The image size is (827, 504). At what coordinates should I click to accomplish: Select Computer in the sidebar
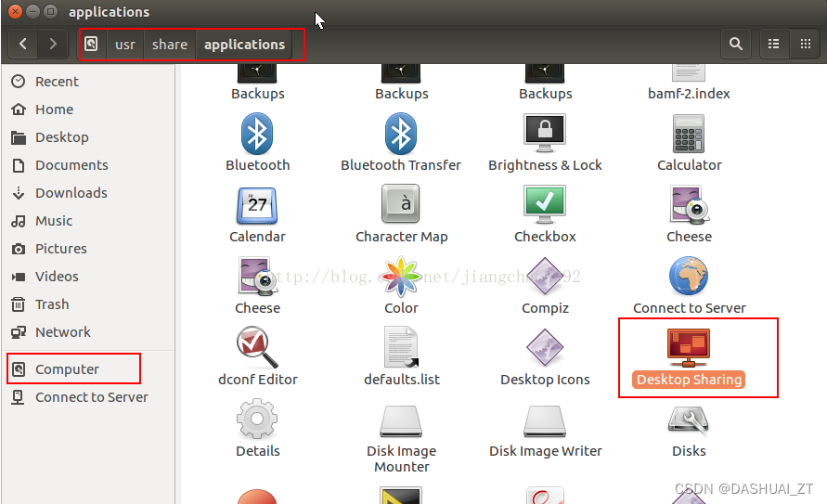pyautogui.click(x=87, y=369)
